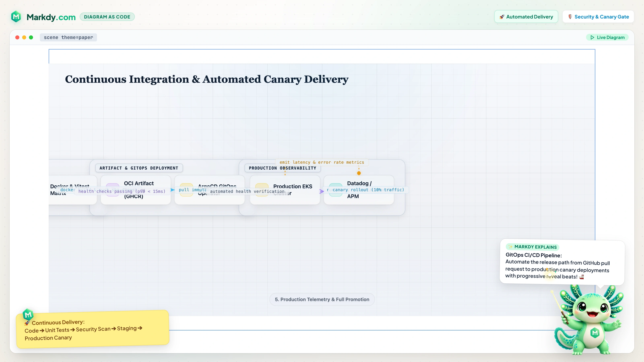
Task: Click the ship emoji after reveal beats
Action: pos(581,277)
